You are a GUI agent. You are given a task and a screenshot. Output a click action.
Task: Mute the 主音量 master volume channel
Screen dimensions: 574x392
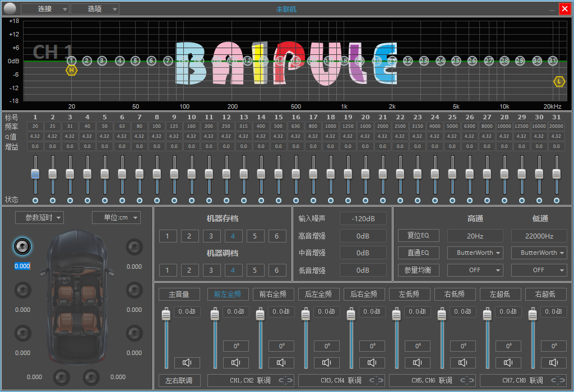click(187, 362)
